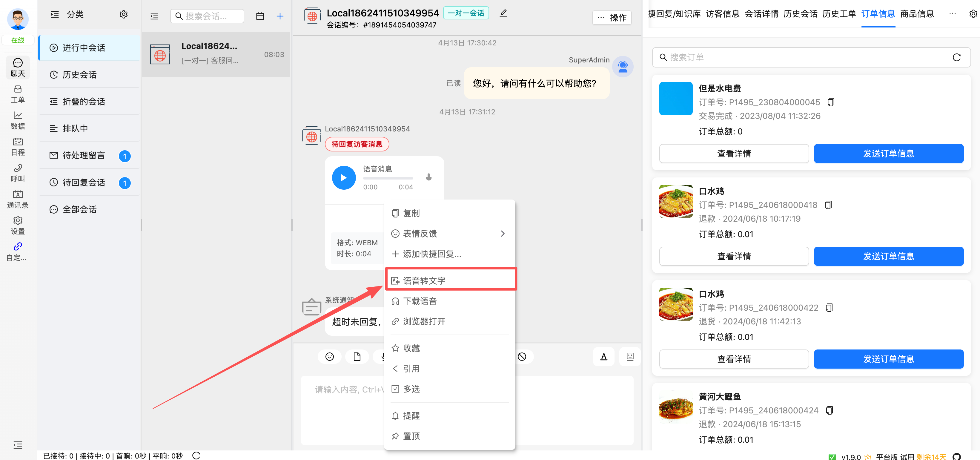The width and height of the screenshot is (980, 460).
Task: Refresh the order search results
Action: 956,57
